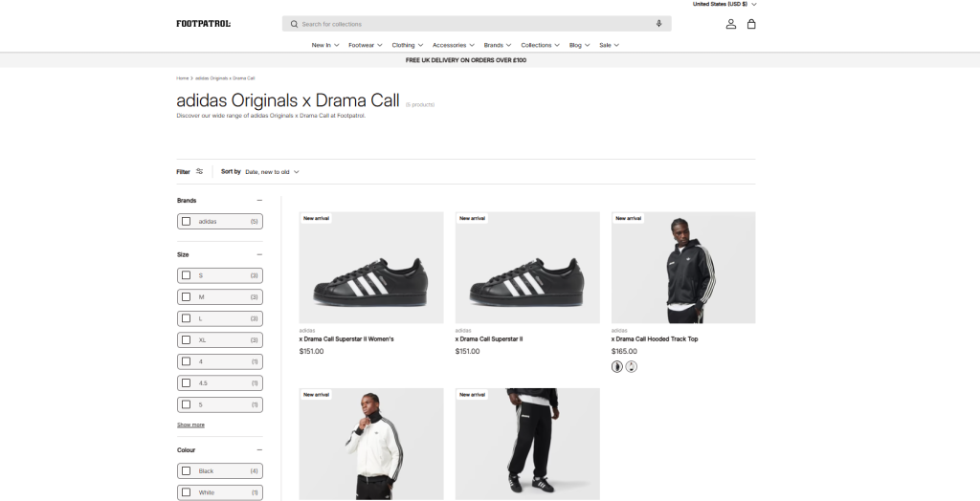The image size is (980, 501).
Task: Expand the Collections menu
Action: click(x=540, y=45)
